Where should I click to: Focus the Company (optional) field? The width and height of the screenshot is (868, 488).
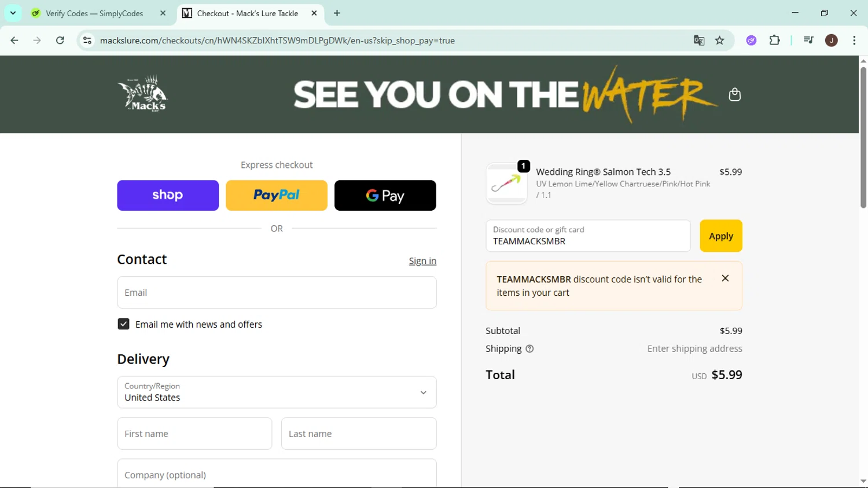[x=277, y=474]
